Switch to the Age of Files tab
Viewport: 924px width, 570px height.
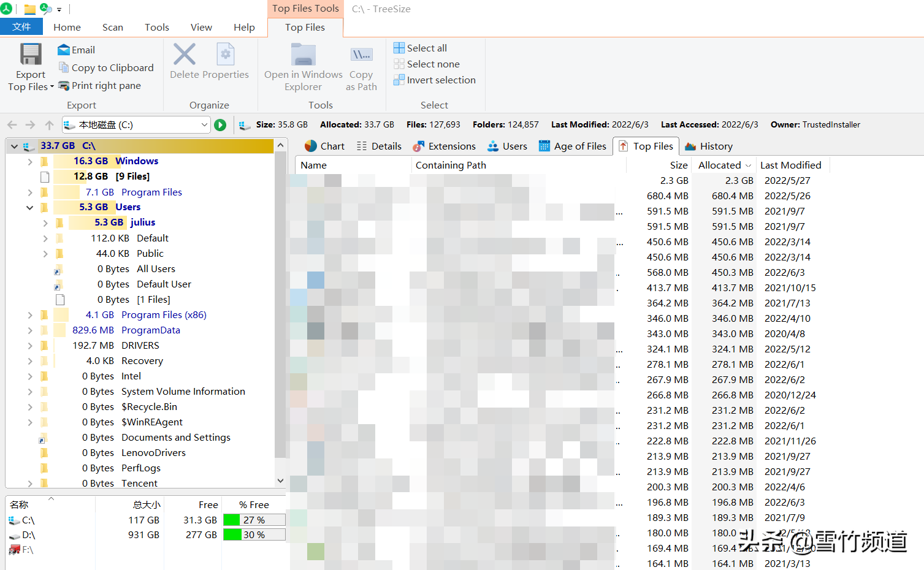(x=573, y=146)
